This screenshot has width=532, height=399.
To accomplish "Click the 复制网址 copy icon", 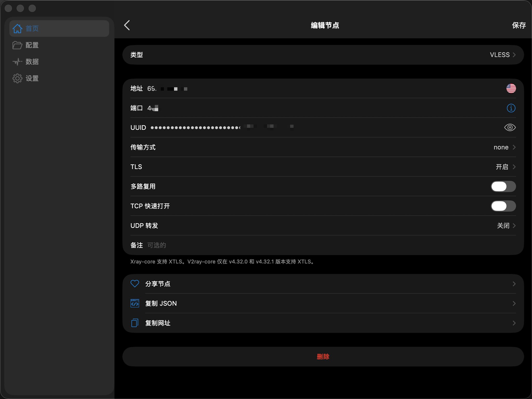I will (135, 323).
